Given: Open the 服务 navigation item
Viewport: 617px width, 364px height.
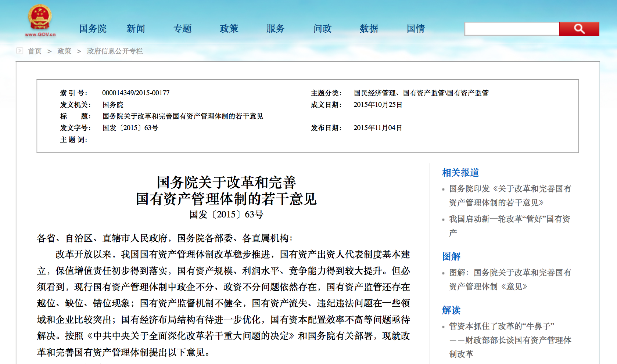Looking at the screenshot, I should 276,29.
